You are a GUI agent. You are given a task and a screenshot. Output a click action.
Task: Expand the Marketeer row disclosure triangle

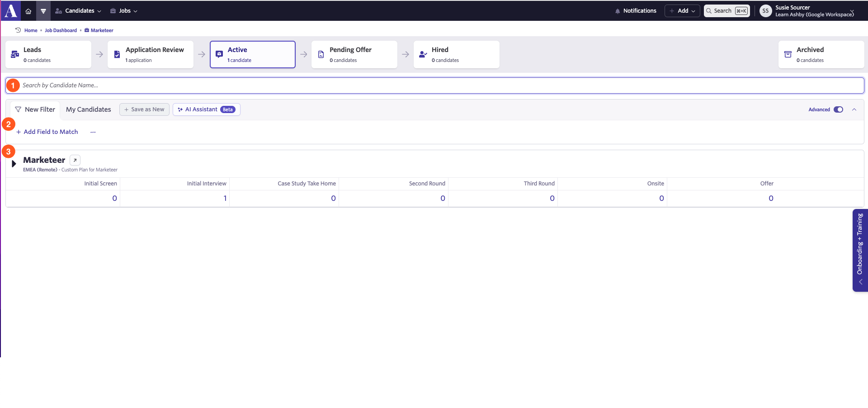click(x=14, y=164)
